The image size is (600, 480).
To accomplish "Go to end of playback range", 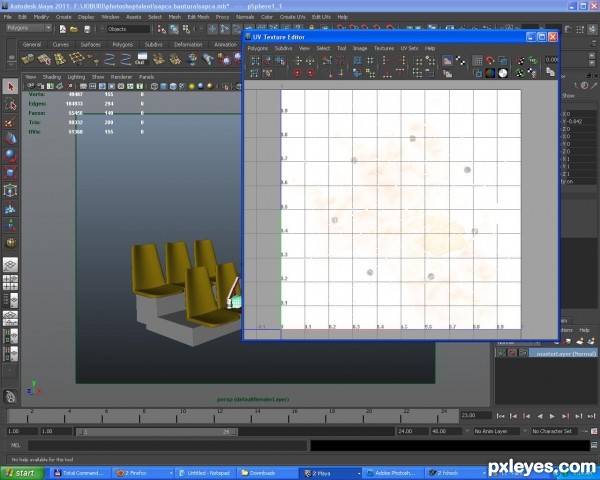I will (591, 416).
